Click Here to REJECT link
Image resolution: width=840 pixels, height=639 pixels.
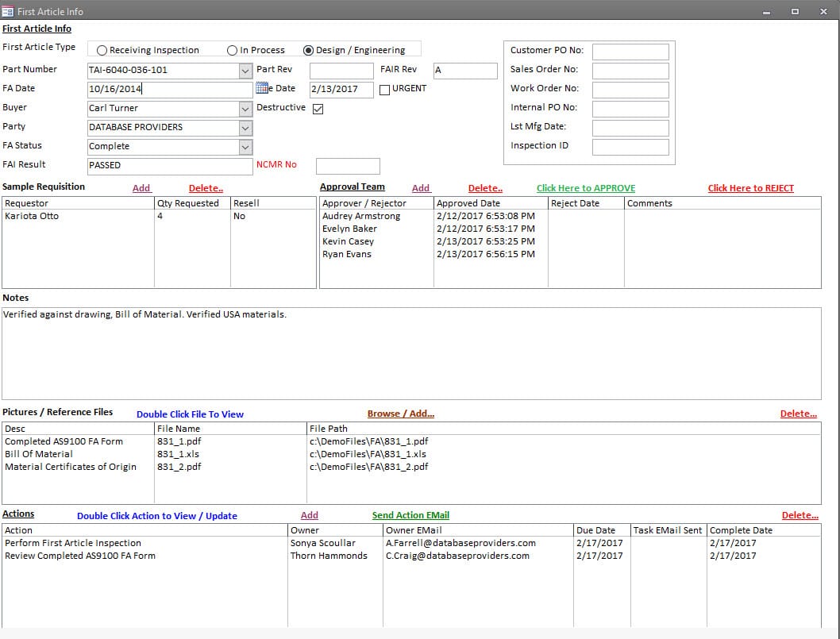(x=750, y=188)
